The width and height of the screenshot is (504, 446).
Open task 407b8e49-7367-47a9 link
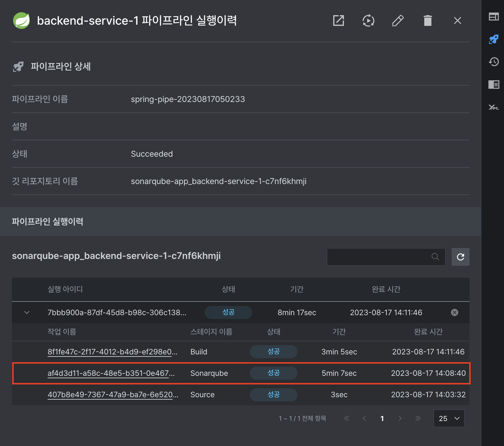point(113,395)
